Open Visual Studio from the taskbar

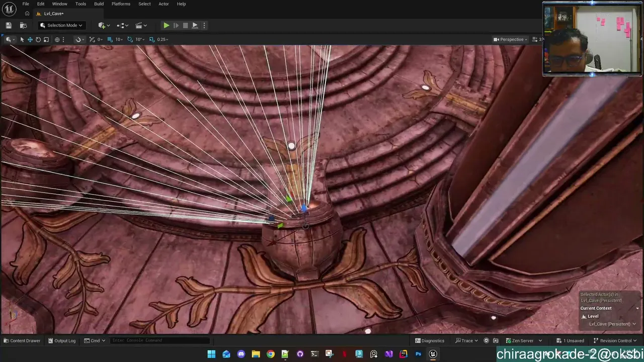click(388, 354)
